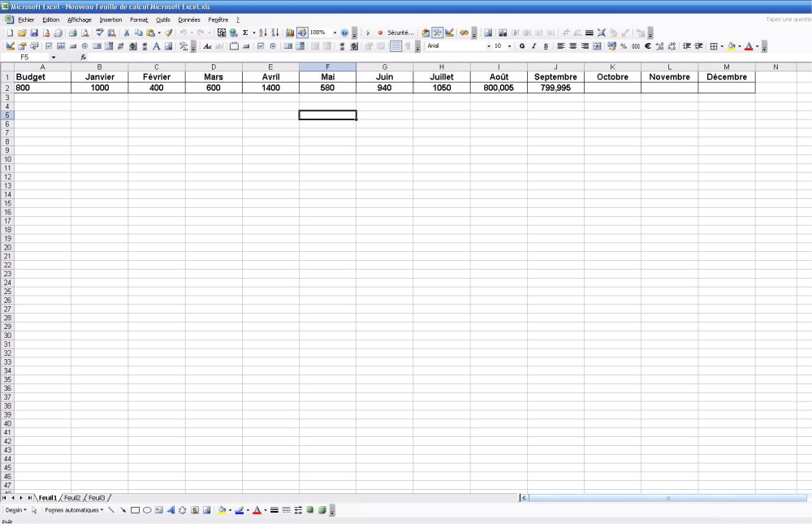Click the AutoSum sigma icon
This screenshot has width=812, height=524.
[244, 33]
